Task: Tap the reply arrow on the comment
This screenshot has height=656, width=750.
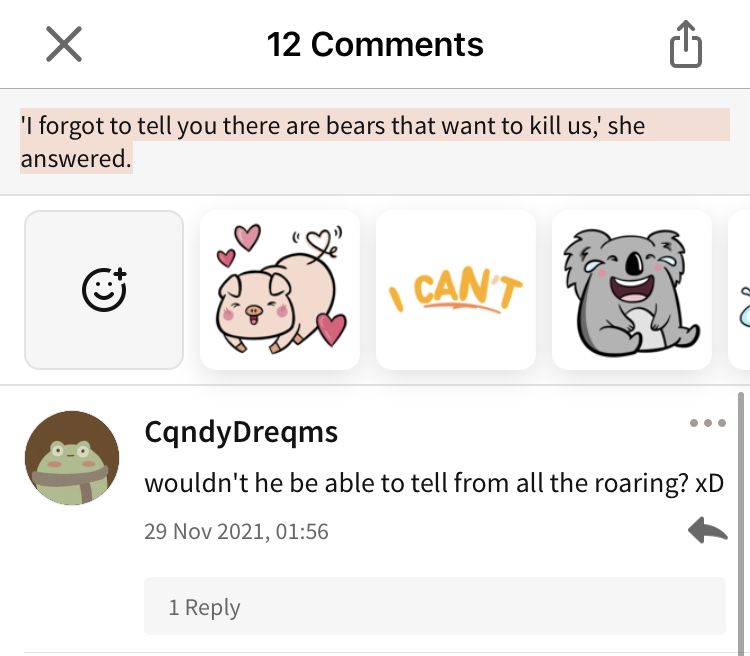Action: (x=708, y=530)
